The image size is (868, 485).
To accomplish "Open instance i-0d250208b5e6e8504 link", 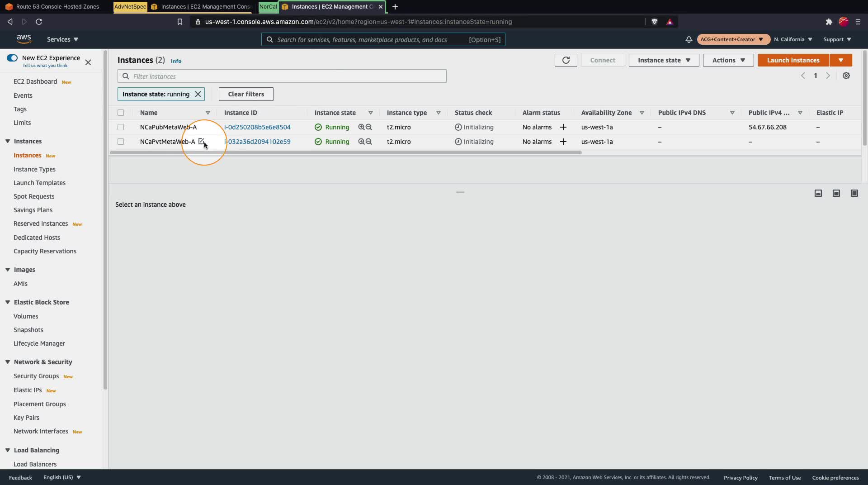I will point(257,127).
